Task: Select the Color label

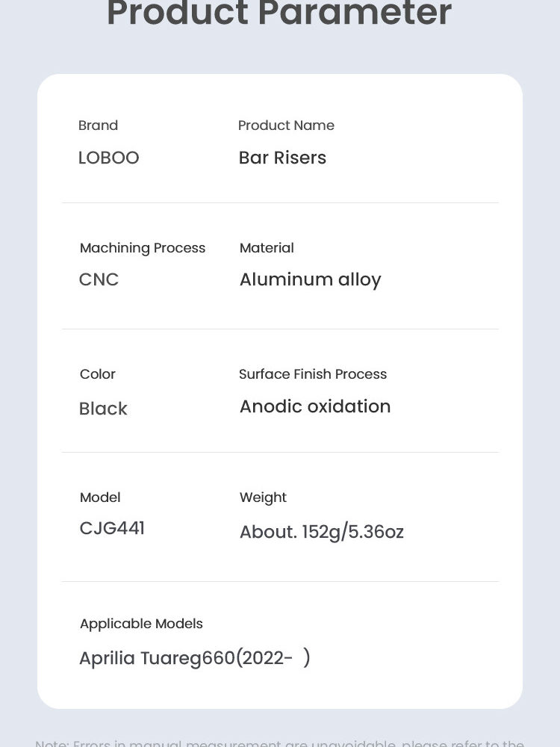Action: pos(98,374)
